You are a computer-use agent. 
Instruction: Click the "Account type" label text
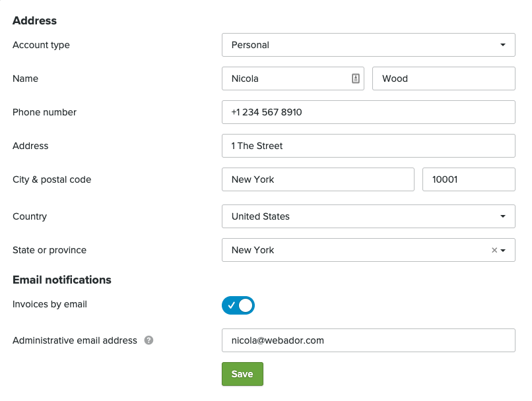pyautogui.click(x=41, y=45)
